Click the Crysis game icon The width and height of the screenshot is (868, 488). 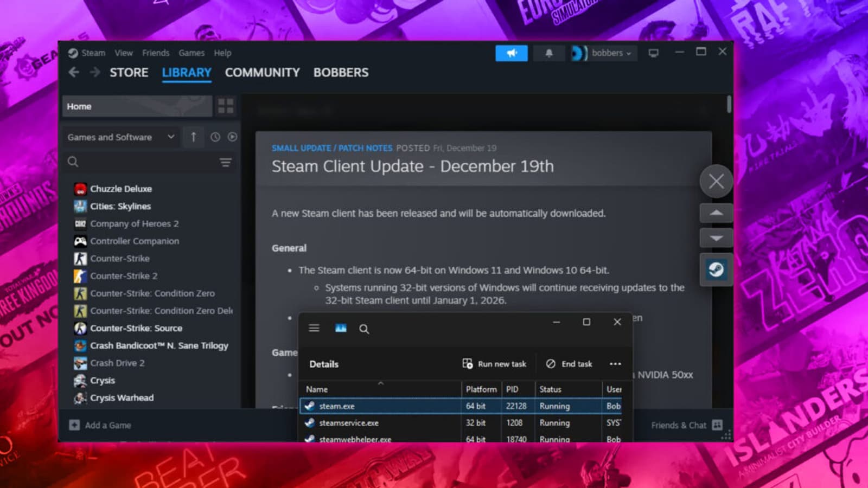[x=80, y=380]
